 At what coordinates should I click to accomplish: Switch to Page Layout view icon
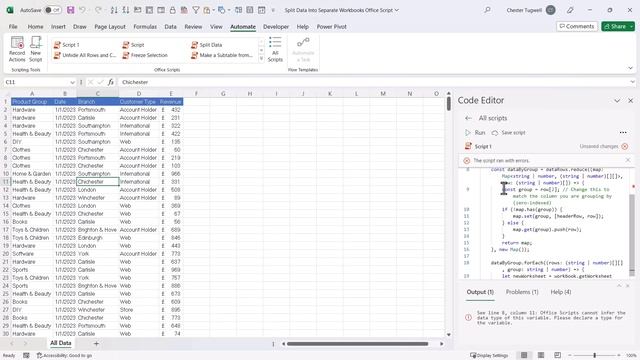[x=541, y=355]
